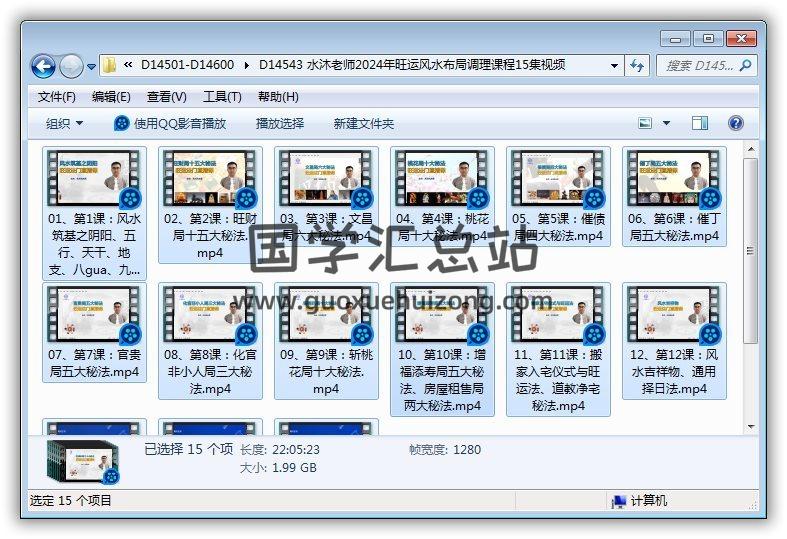Select the D14501-D14600 breadcrumb
This screenshot has height=539, width=787.
click(x=187, y=65)
